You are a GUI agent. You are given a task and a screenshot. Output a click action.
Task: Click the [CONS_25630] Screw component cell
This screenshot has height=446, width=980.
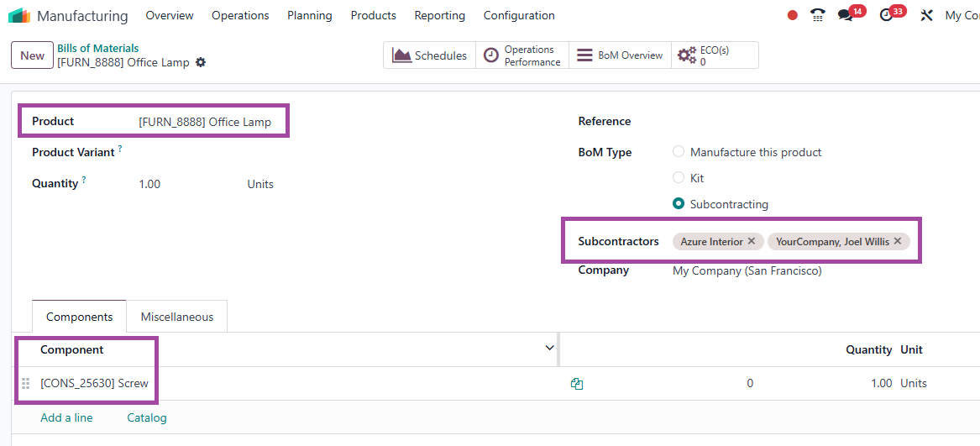(94, 384)
